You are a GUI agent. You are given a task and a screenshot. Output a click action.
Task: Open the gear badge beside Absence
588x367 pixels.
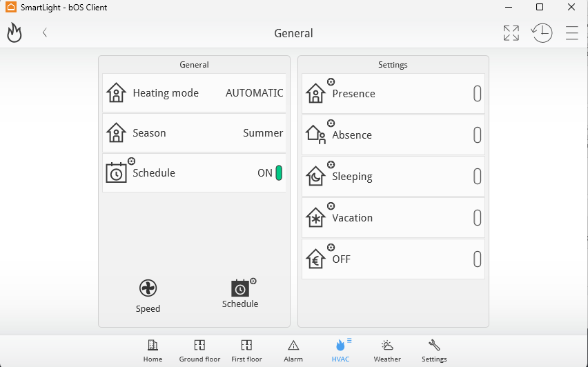pyautogui.click(x=331, y=123)
